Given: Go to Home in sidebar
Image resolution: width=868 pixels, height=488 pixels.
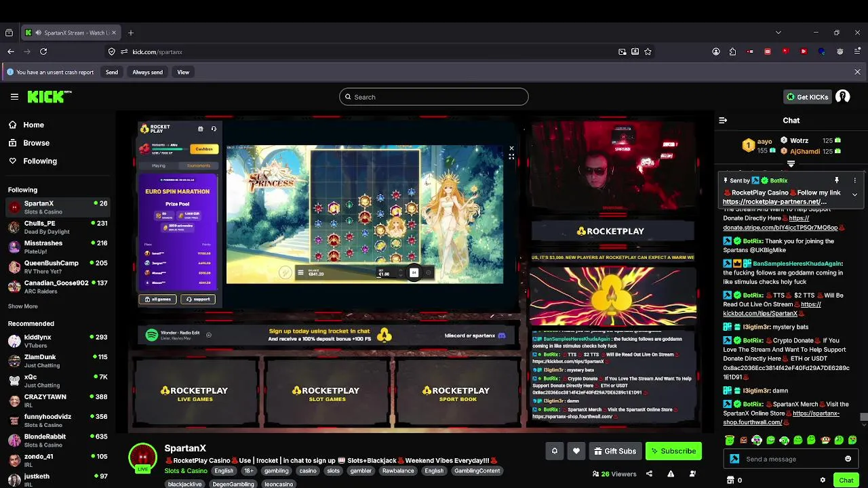Looking at the screenshot, I should click(x=33, y=125).
